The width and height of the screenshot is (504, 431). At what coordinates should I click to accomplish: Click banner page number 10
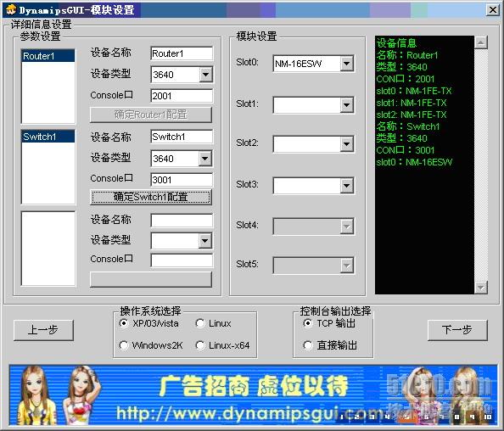tap(488, 417)
